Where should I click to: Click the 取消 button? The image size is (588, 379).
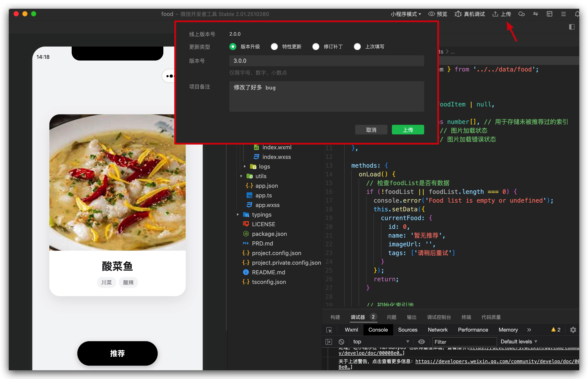[371, 130]
